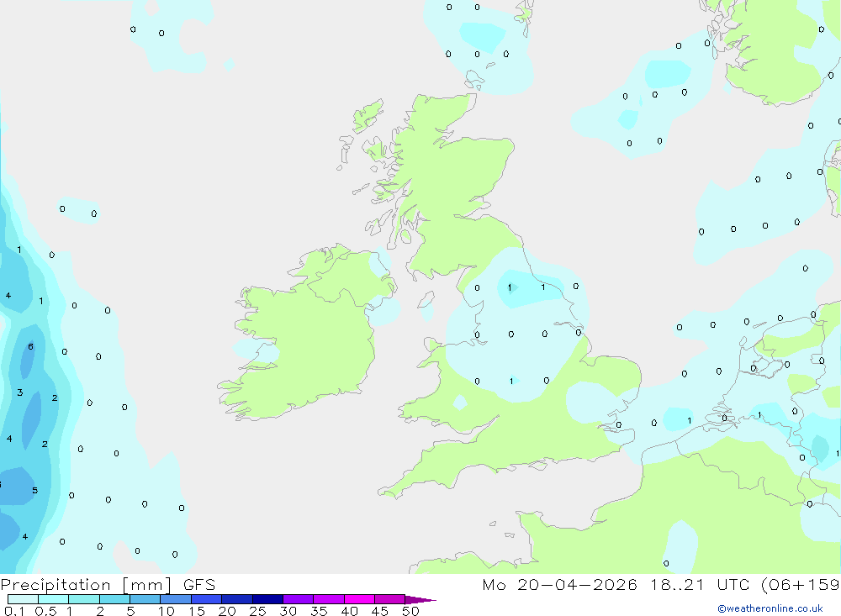Select the "50" legend scale label
Viewport: 841px width, 616px height.
(x=411, y=611)
